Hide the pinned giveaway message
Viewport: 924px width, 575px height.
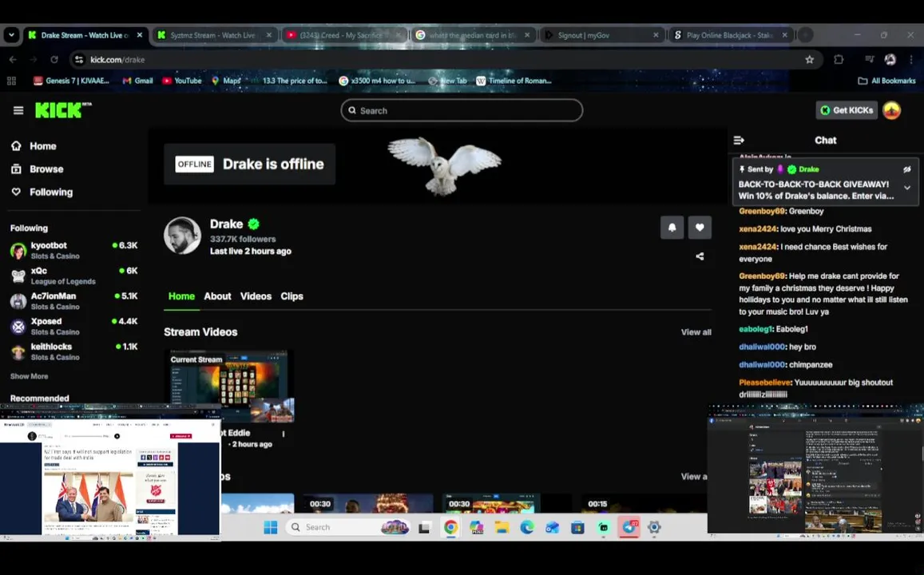(x=907, y=169)
